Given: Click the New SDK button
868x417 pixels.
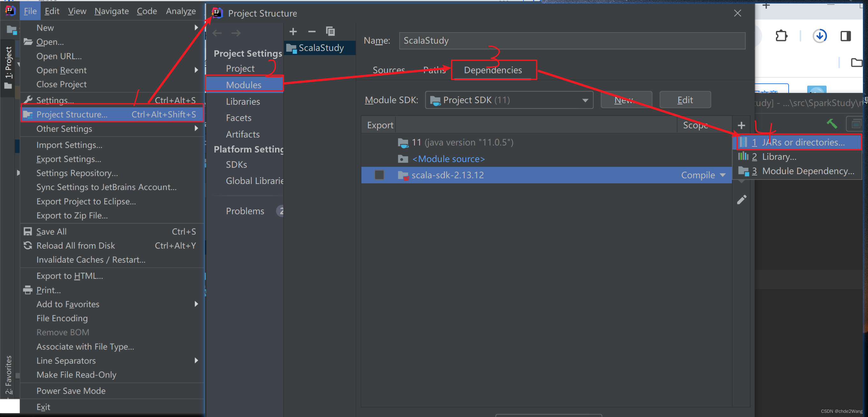Looking at the screenshot, I should [626, 100].
